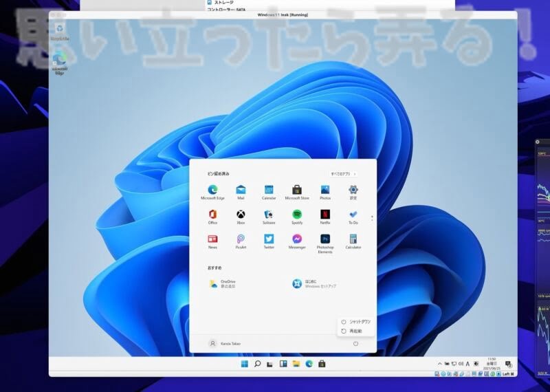Launch the Mail app
The height and width of the screenshot is (392, 550).
point(241,193)
